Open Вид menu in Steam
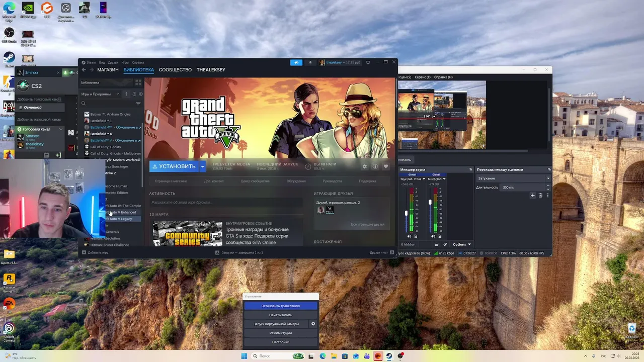Screen dimensions: 644x362 click(102, 62)
